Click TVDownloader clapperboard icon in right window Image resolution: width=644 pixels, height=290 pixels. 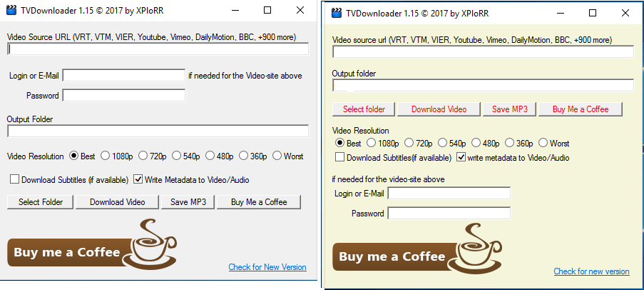pos(337,13)
